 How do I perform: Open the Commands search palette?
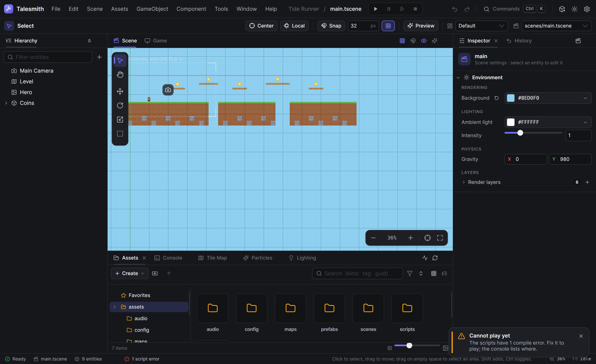pos(514,9)
